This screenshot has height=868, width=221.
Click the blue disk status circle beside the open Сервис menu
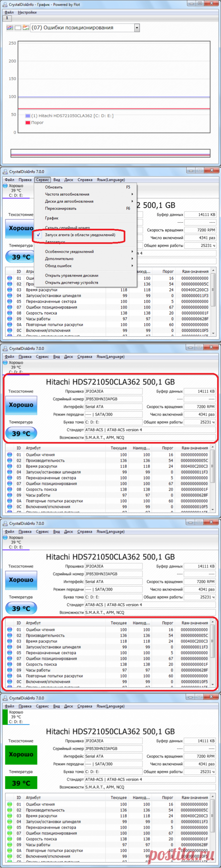point(5,186)
